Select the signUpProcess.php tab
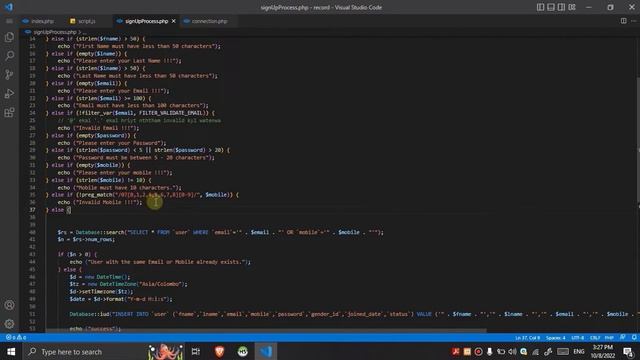The height and width of the screenshot is (360, 640). point(146,21)
